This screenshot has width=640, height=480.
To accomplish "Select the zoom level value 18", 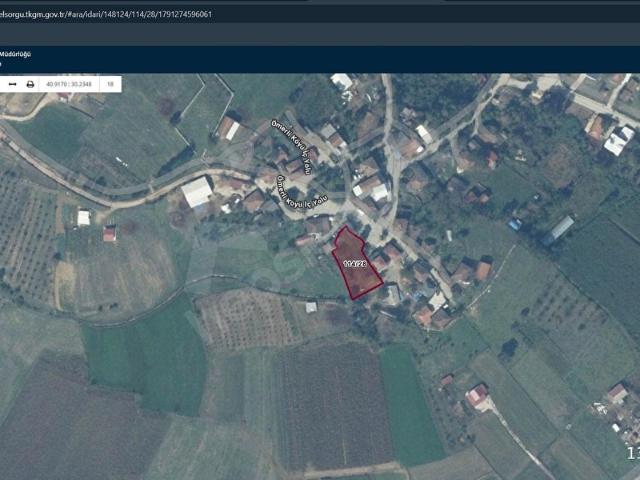I will tap(110, 84).
